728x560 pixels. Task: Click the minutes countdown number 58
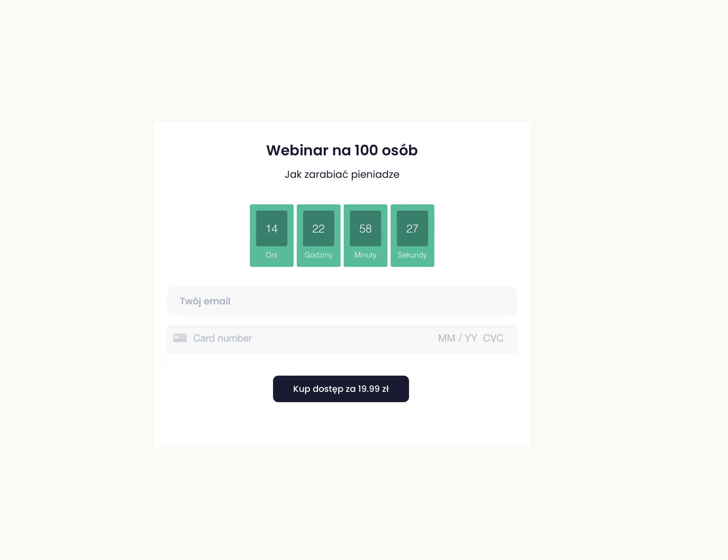(x=365, y=228)
